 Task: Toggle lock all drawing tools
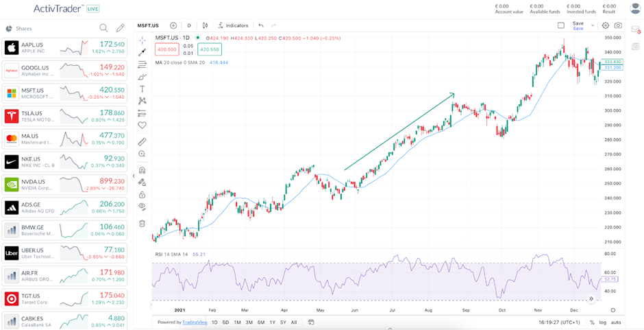tap(143, 193)
